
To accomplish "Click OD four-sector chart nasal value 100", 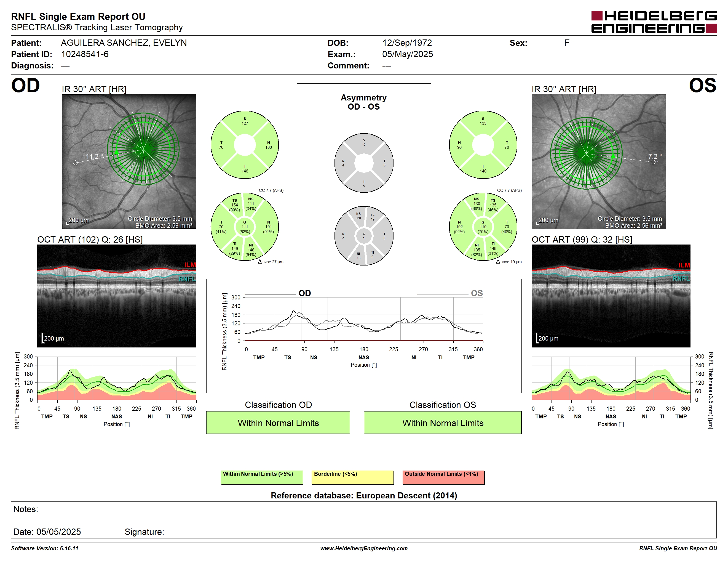I will (x=268, y=147).
